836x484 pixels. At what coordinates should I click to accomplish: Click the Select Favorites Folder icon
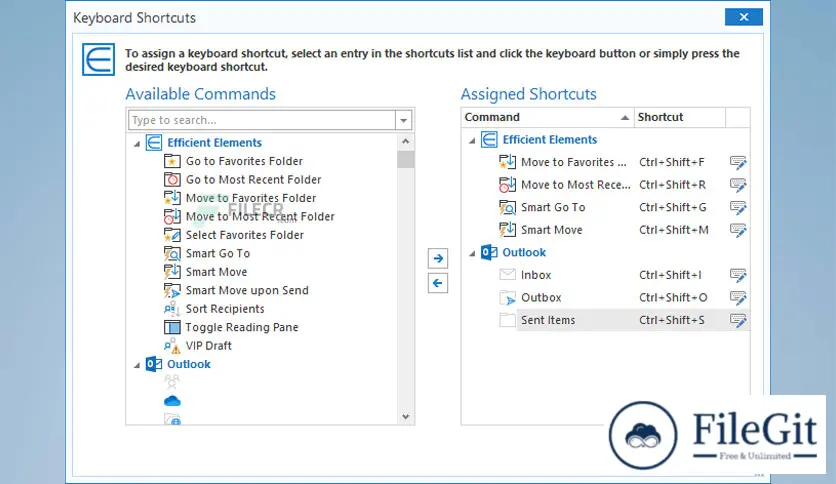coord(172,235)
